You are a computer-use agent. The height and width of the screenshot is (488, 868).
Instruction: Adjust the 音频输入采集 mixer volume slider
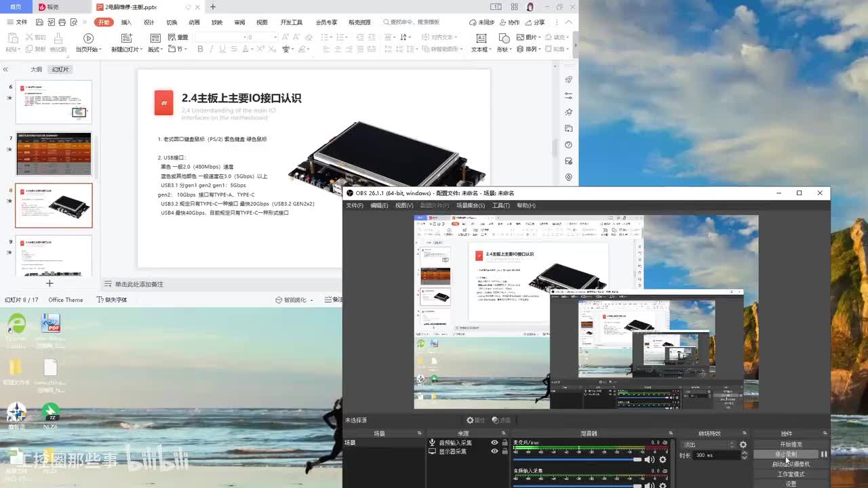[577, 485]
